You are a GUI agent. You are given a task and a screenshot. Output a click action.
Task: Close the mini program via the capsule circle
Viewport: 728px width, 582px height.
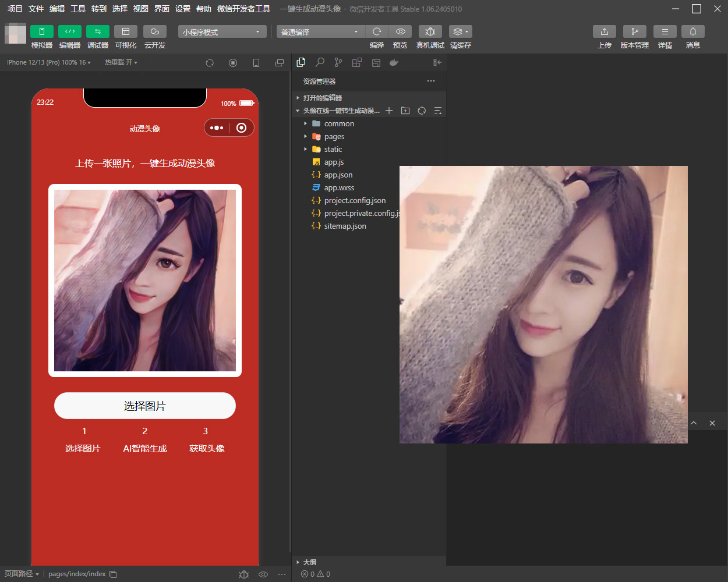point(242,128)
